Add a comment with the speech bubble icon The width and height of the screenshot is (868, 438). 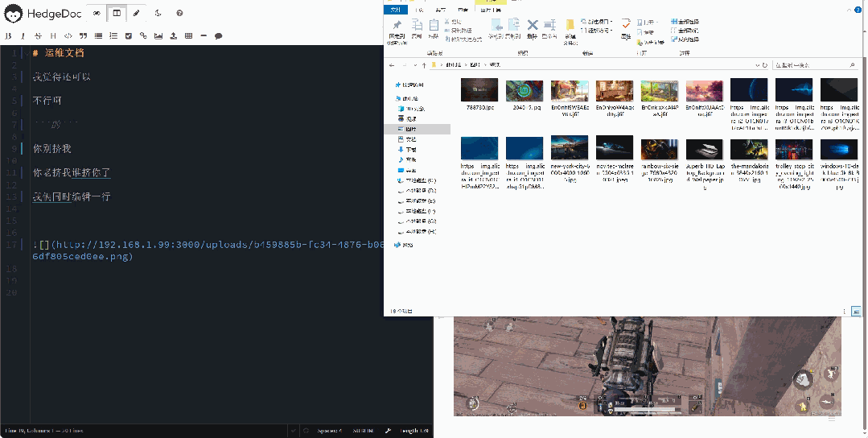pos(218,36)
